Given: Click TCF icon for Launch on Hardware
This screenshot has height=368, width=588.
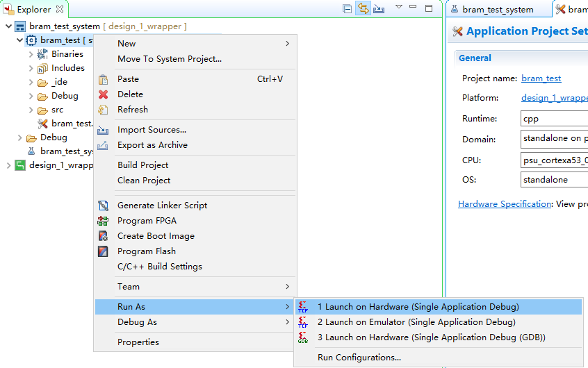Looking at the screenshot, I should [303, 307].
